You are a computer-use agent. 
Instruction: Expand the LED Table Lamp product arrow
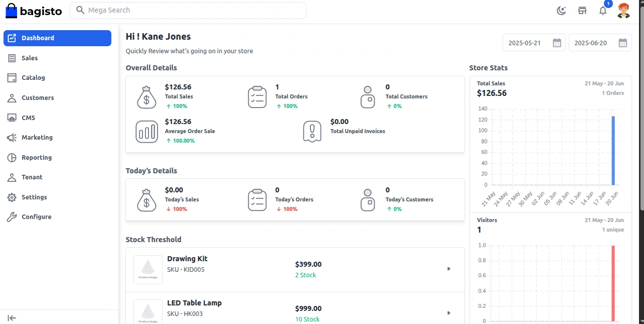(449, 313)
